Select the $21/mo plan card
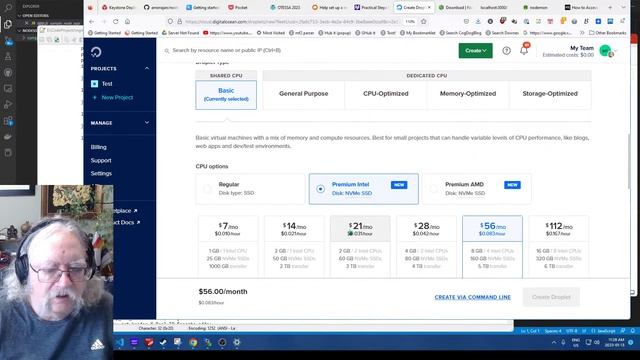This screenshot has width=640, height=360. coord(360,247)
